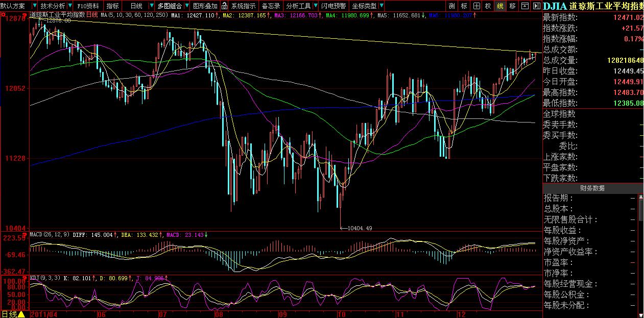
Task: Open the 指标 indicator menu
Action: [112, 6]
